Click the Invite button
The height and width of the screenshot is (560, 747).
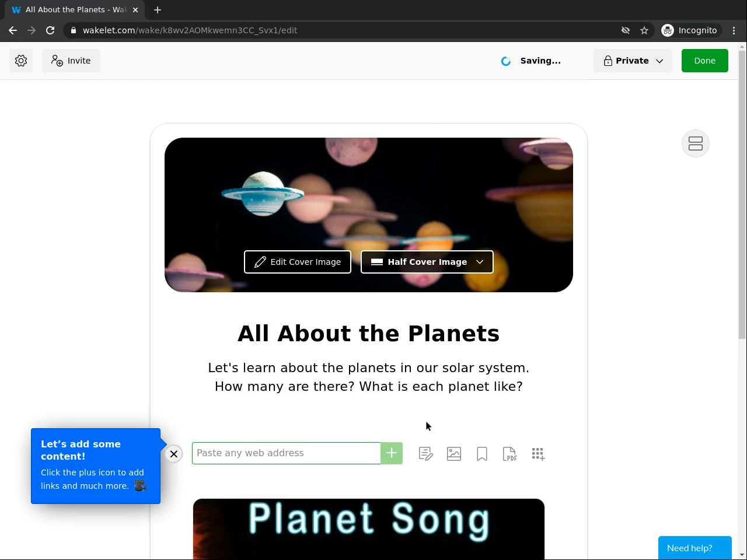[x=71, y=61]
